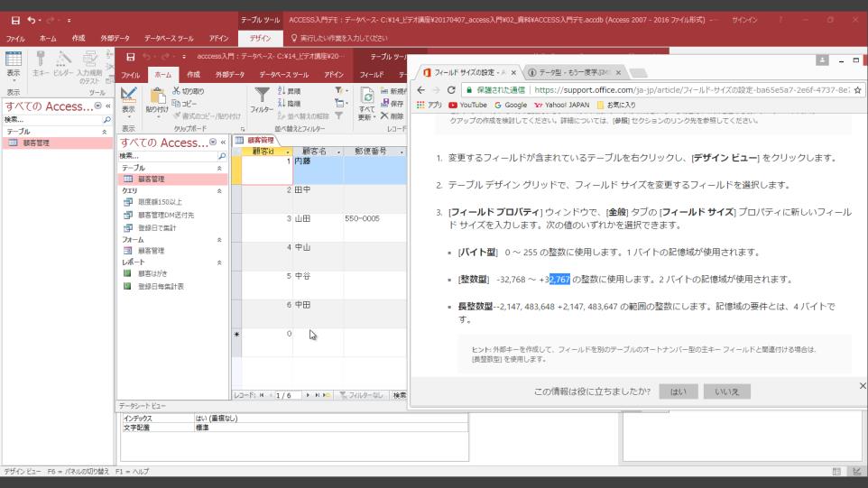Open 限度額150以上 query in navigation pane
The width and height of the screenshot is (868, 488).
point(152,202)
